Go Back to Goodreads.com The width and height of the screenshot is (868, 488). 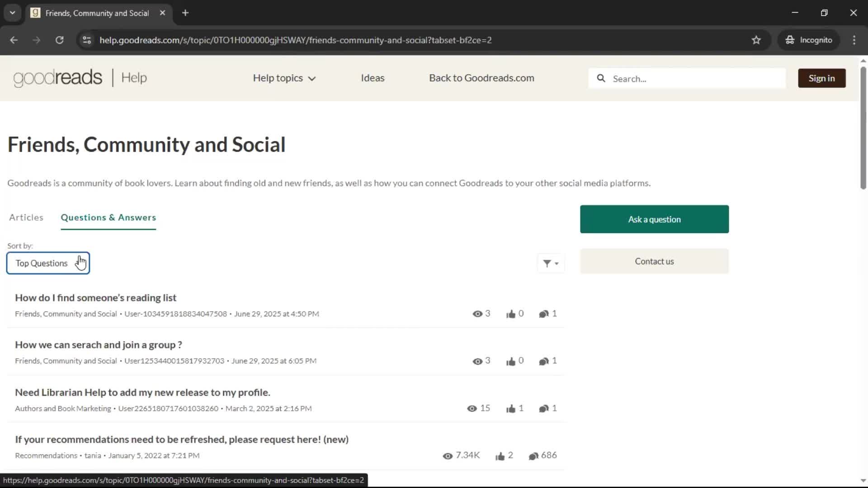[x=481, y=78]
